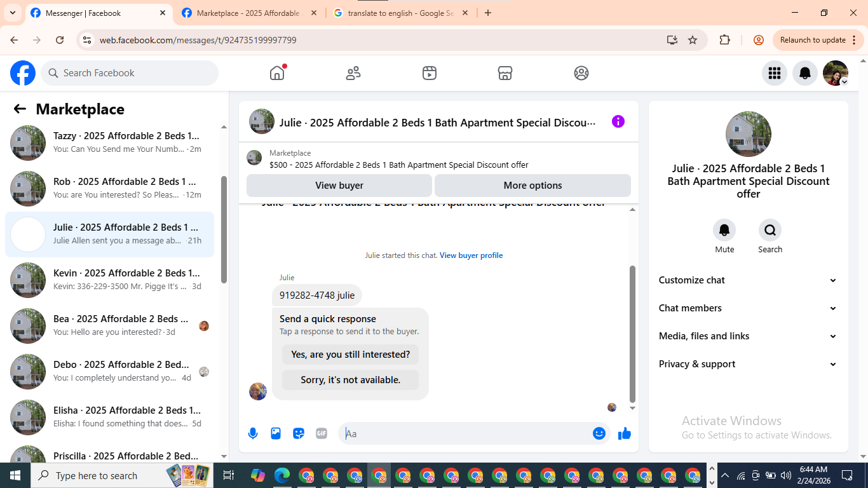The image size is (868, 488).
Task: Open the Debo conversation
Action: [109, 372]
